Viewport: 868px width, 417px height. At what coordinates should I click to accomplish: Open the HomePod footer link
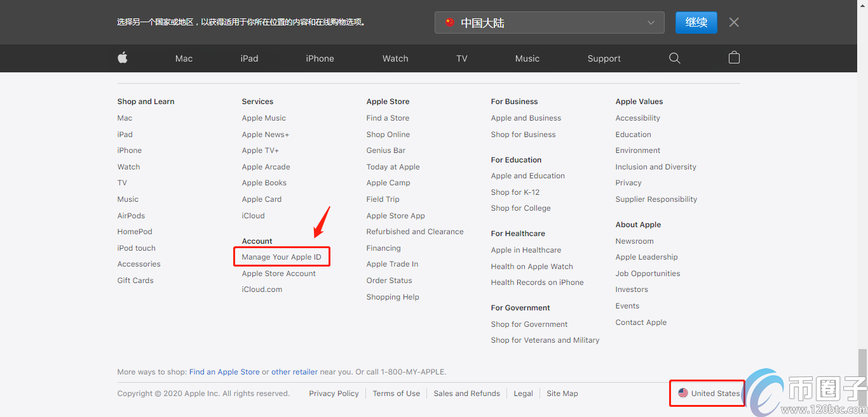coord(135,232)
